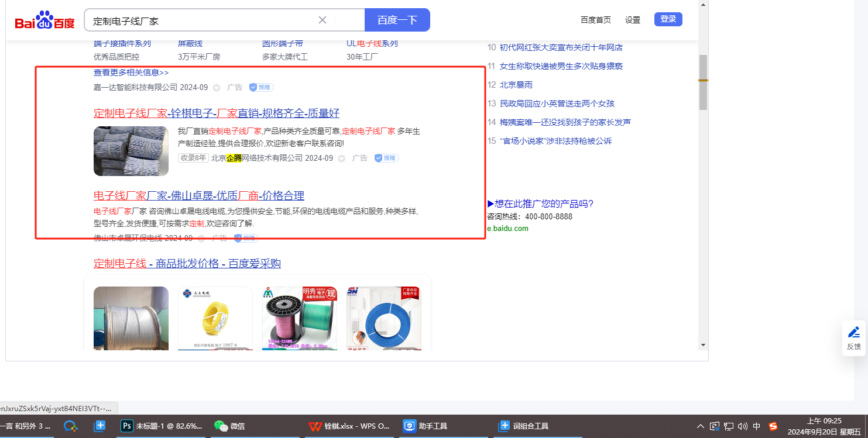Click the Sogou input method tray icon
Screen dimensions: 868x438
coord(773,426)
